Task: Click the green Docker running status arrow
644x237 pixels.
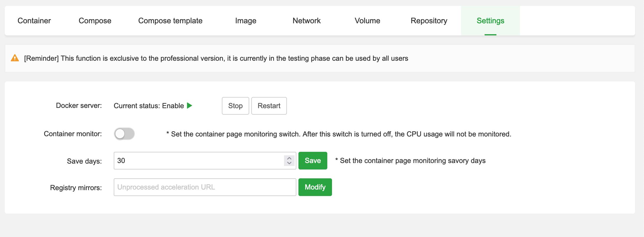Action: (189, 106)
